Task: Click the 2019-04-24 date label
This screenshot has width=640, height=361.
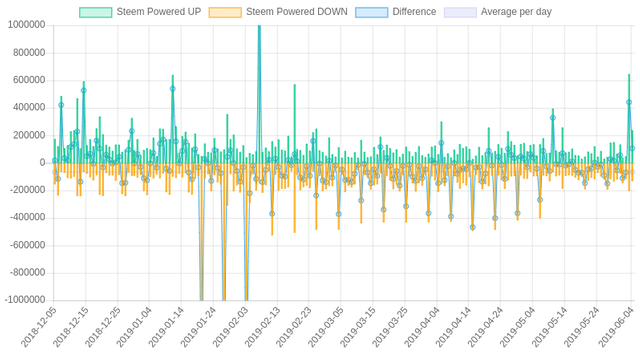Action: (x=485, y=327)
